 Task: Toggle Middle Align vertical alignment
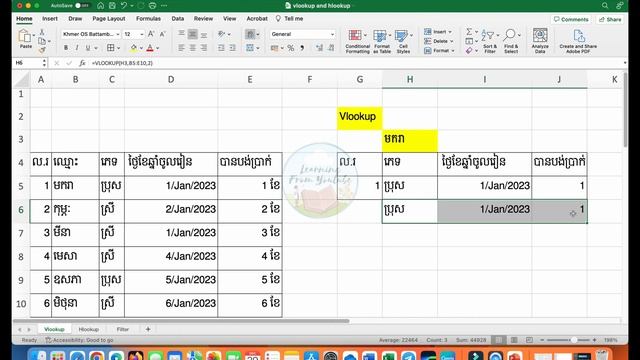click(193, 34)
